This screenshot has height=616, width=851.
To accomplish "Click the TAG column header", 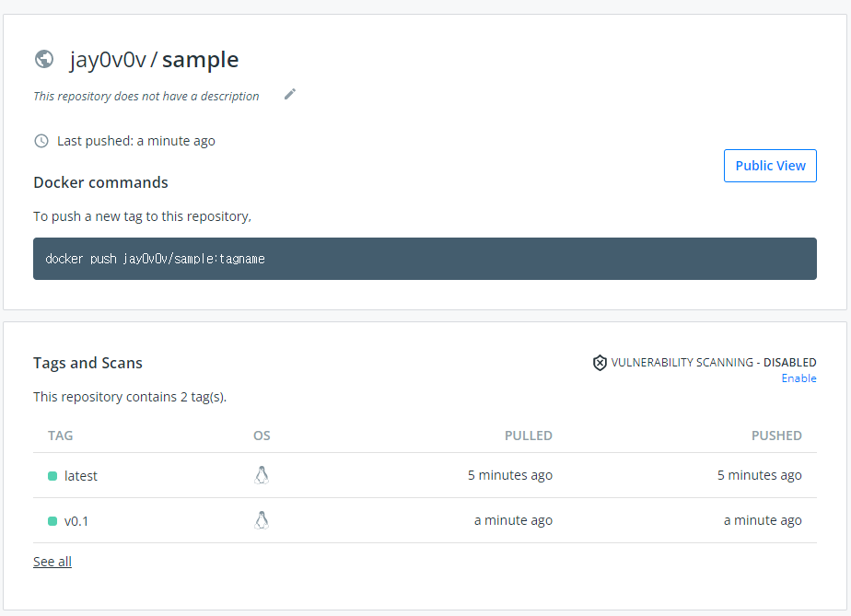I will tap(60, 436).
